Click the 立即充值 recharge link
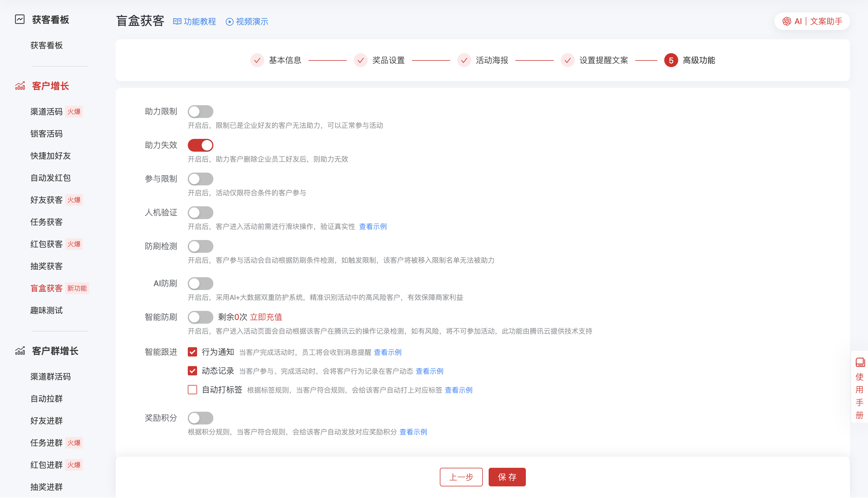This screenshot has width=868, height=498. coord(266,317)
